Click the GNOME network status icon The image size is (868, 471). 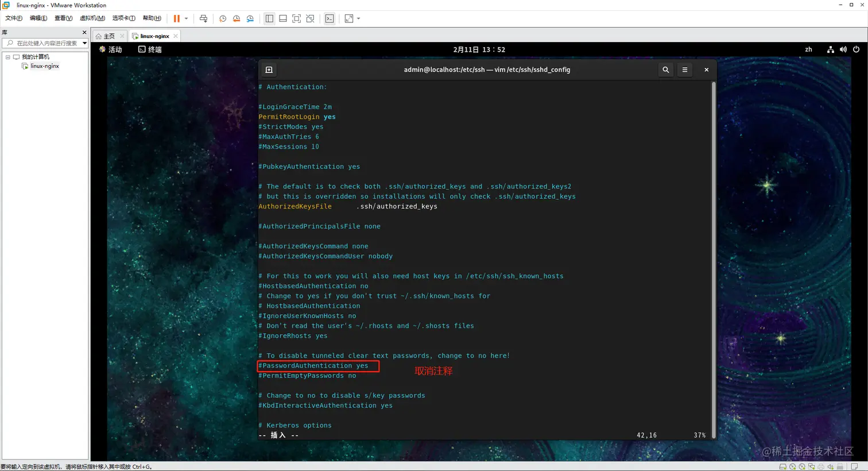coord(830,49)
